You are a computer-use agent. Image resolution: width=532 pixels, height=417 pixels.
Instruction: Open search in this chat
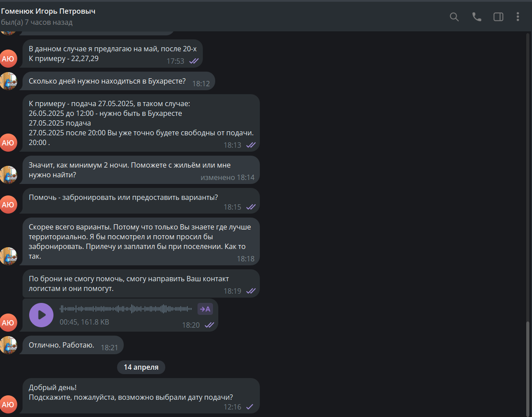pos(454,17)
